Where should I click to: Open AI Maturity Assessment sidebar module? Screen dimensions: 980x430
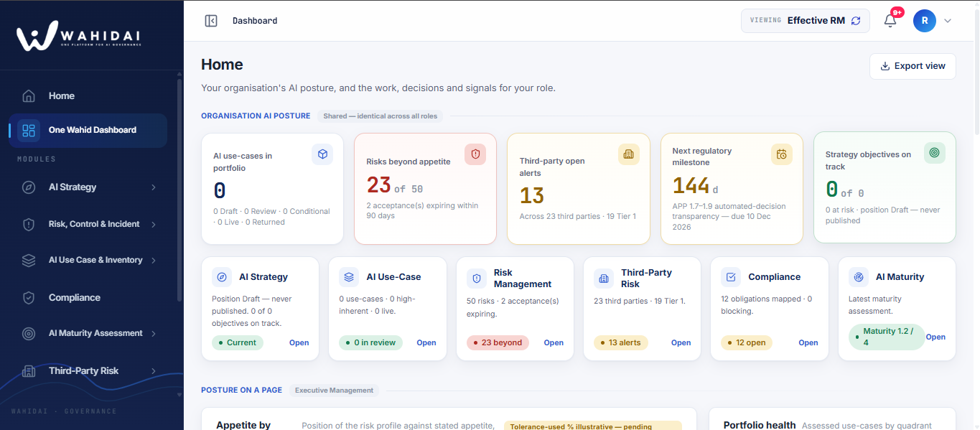88,334
